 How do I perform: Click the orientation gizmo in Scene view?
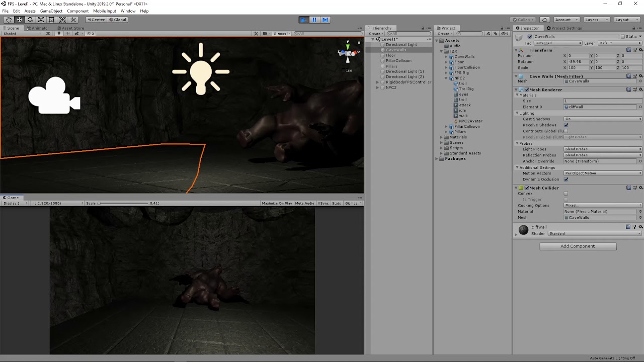[x=348, y=53]
